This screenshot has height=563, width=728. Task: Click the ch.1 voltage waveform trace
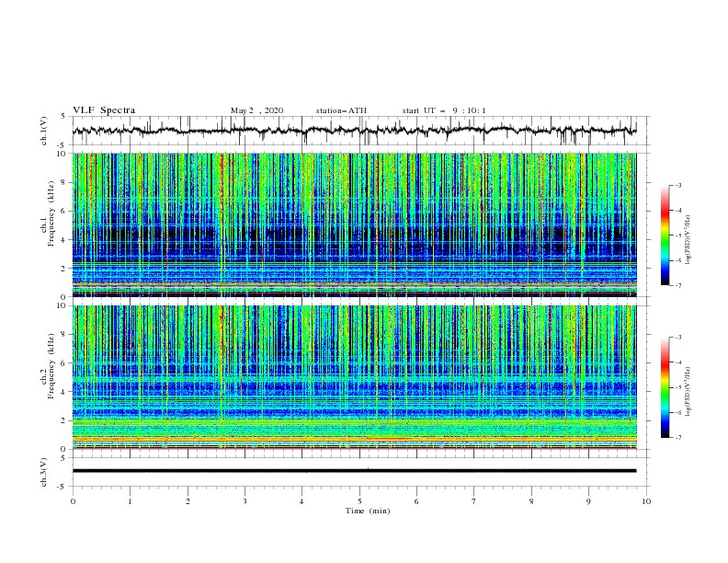(354, 131)
